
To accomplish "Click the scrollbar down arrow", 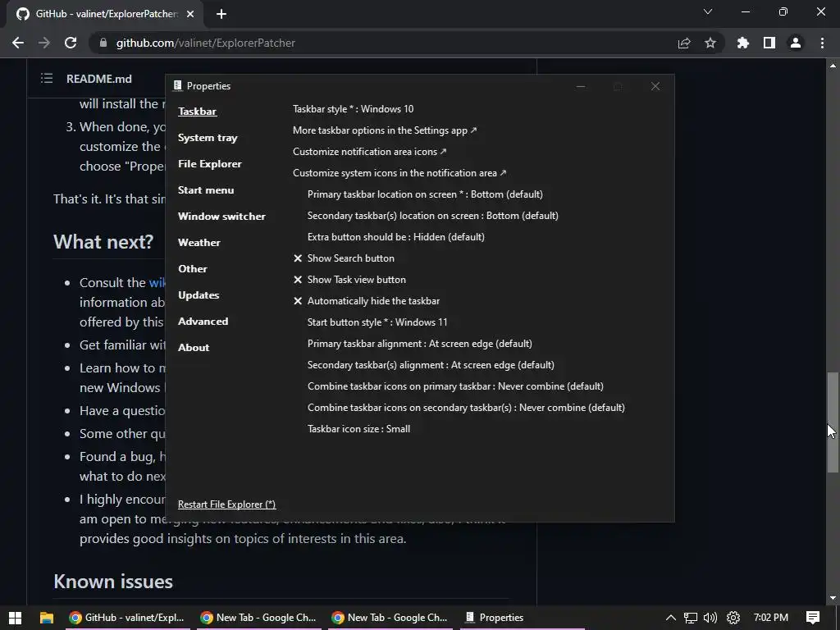I will (833, 598).
